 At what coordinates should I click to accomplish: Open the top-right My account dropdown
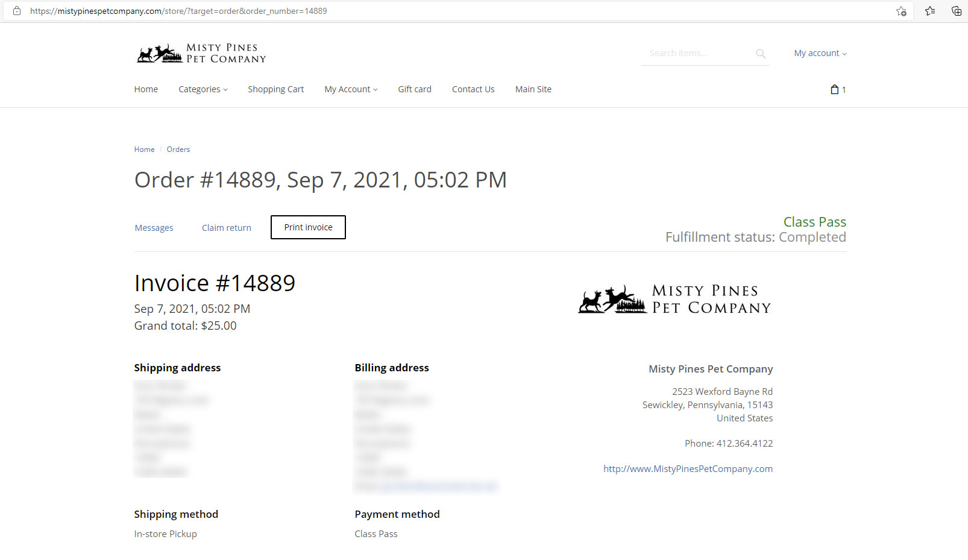(820, 53)
